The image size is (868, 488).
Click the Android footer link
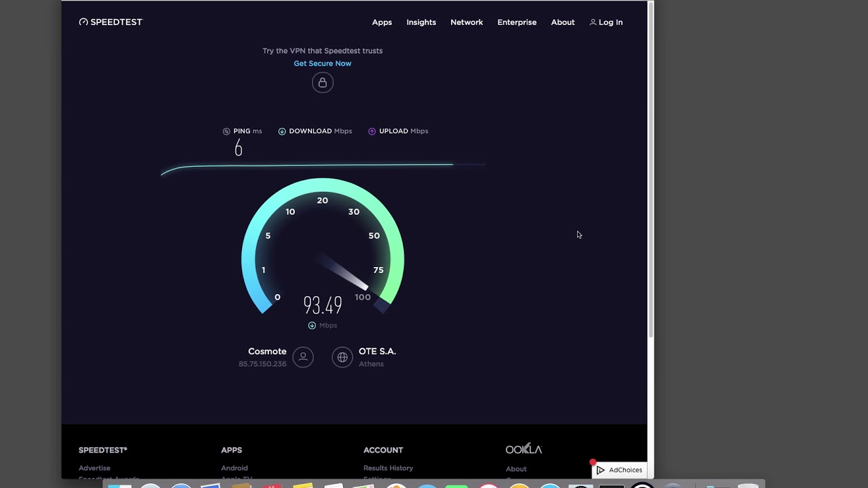tap(234, 468)
